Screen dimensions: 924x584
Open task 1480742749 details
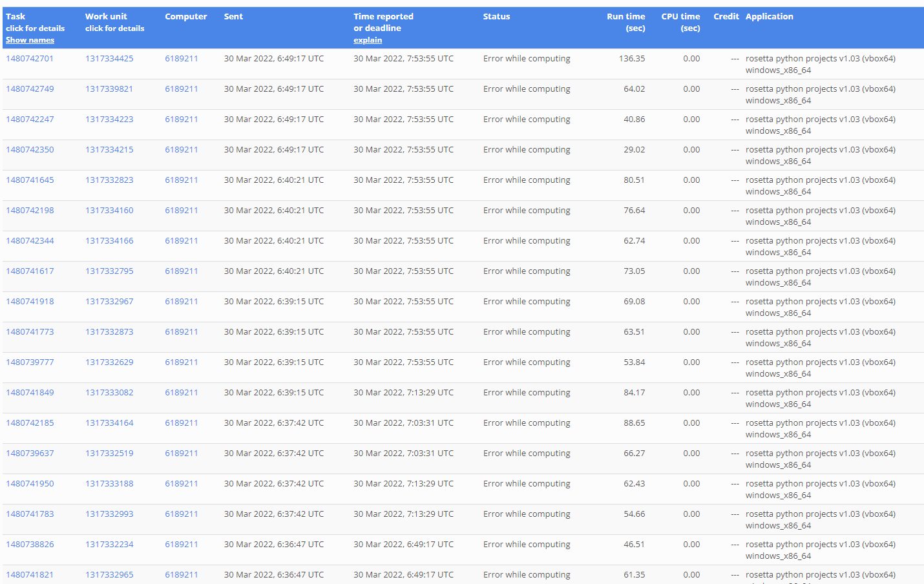point(30,89)
